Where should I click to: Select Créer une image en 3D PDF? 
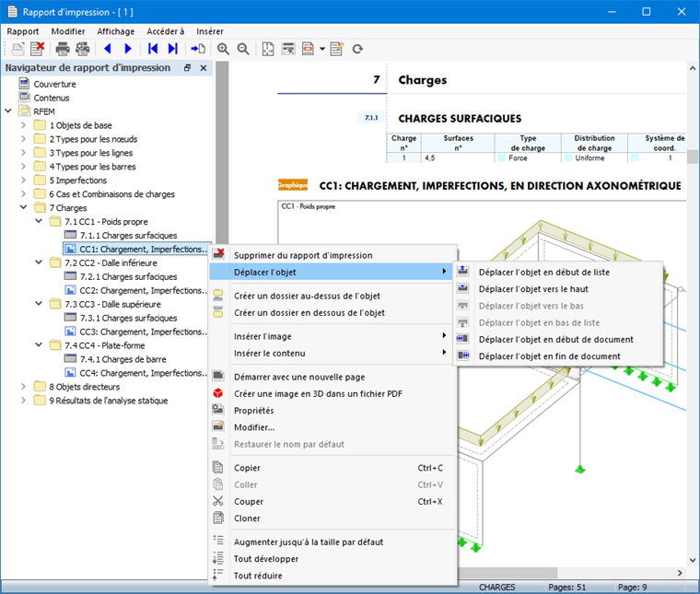[x=333, y=394]
